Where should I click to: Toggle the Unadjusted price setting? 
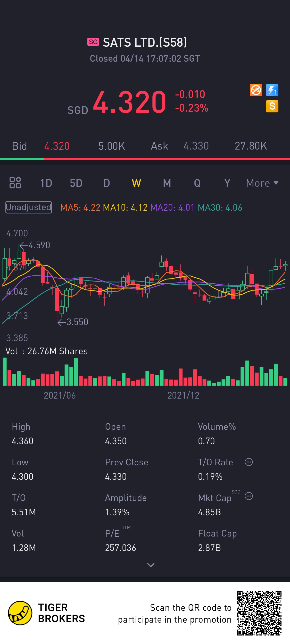[29, 207]
